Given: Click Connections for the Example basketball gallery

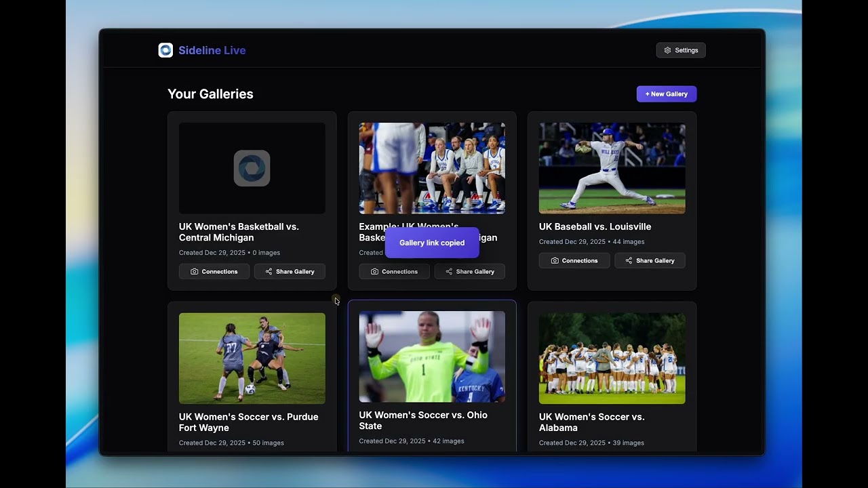Looking at the screenshot, I should (x=394, y=271).
